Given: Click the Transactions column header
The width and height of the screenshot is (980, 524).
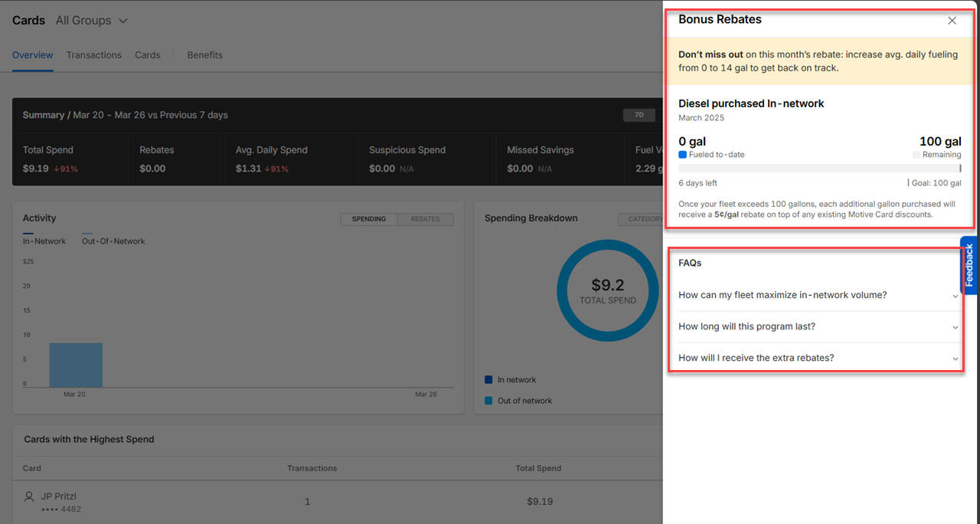Looking at the screenshot, I should 312,468.
